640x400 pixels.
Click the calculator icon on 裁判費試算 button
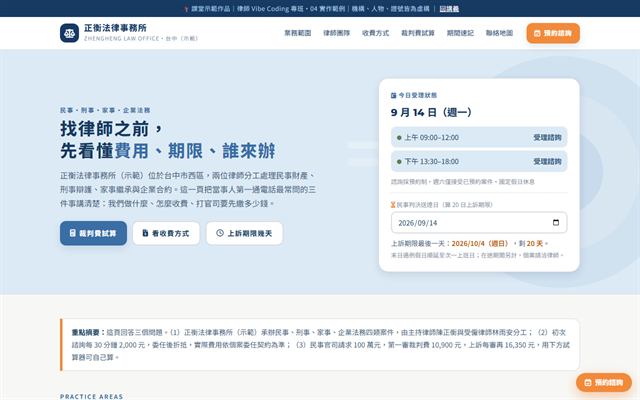73,233
